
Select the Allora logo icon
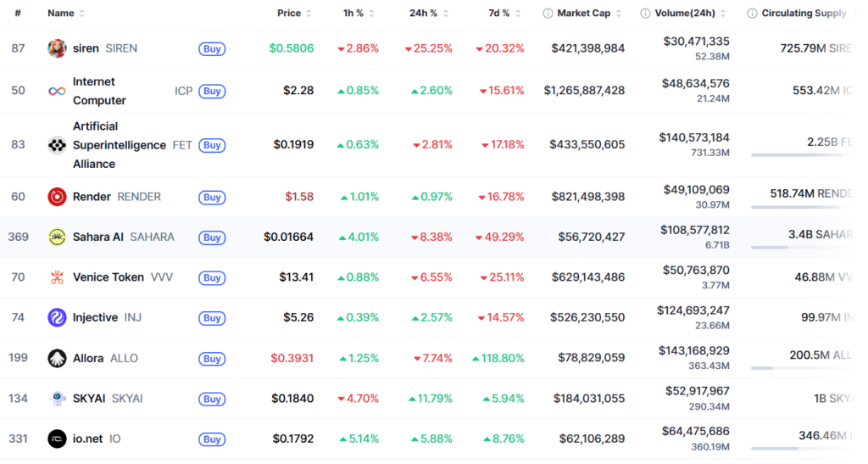(57, 358)
